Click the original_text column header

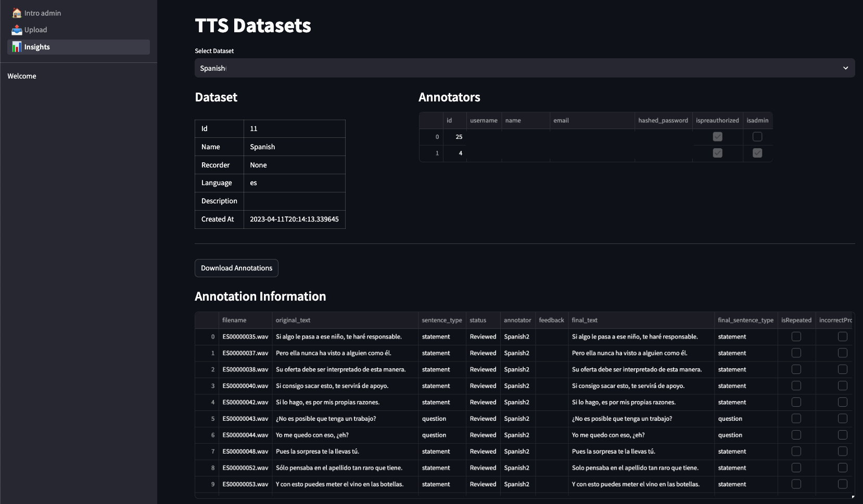pos(345,320)
